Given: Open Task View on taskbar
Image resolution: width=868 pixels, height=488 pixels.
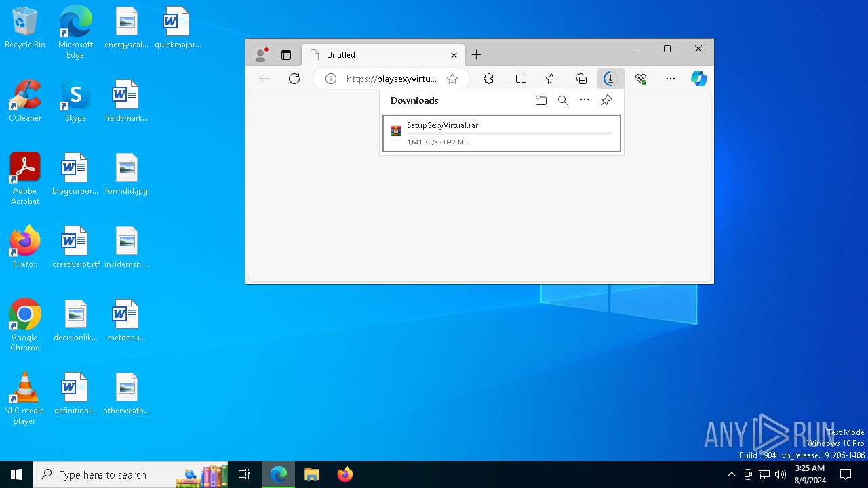Looking at the screenshot, I should point(244,474).
